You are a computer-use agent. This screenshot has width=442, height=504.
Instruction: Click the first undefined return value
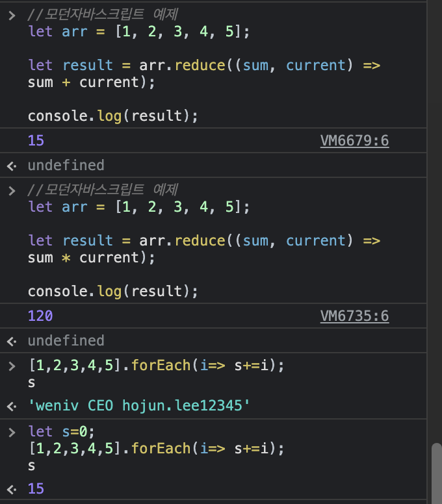click(x=66, y=165)
